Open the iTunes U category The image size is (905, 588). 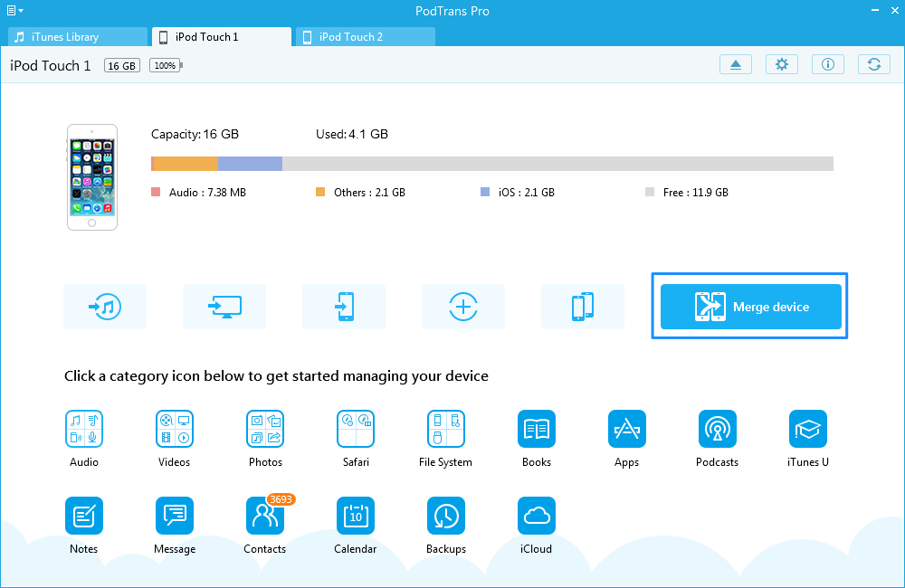tap(808, 429)
